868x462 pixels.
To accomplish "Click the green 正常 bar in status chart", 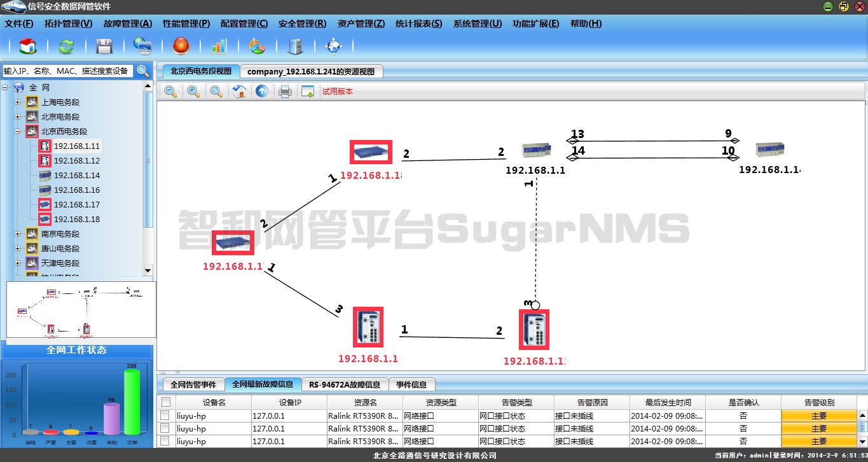I will point(132,402).
